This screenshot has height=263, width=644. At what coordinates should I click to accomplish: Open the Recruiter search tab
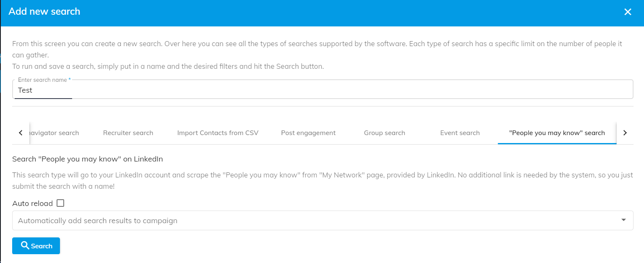(128, 133)
